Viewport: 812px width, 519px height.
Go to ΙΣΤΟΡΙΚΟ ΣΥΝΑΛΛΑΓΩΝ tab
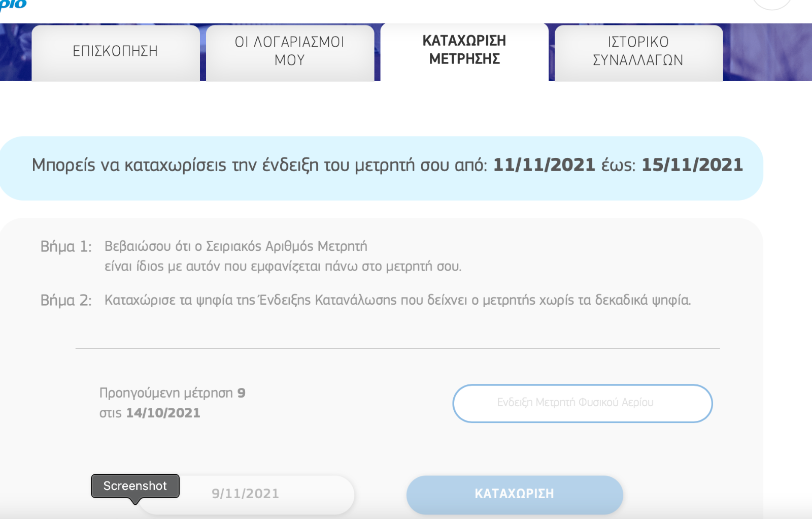(x=638, y=52)
